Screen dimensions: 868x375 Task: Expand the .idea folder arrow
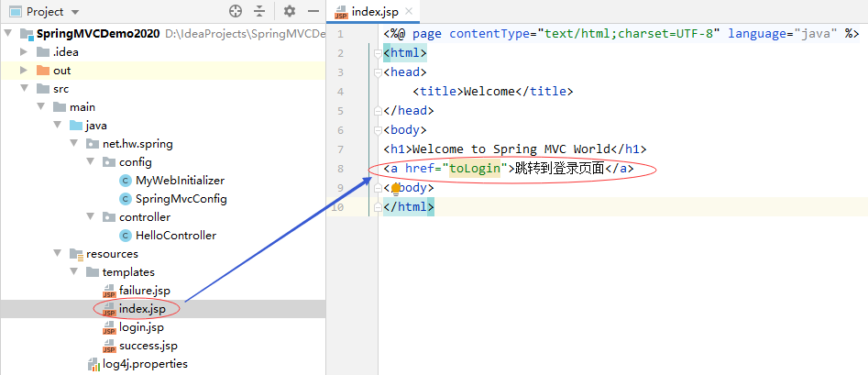tap(23, 52)
